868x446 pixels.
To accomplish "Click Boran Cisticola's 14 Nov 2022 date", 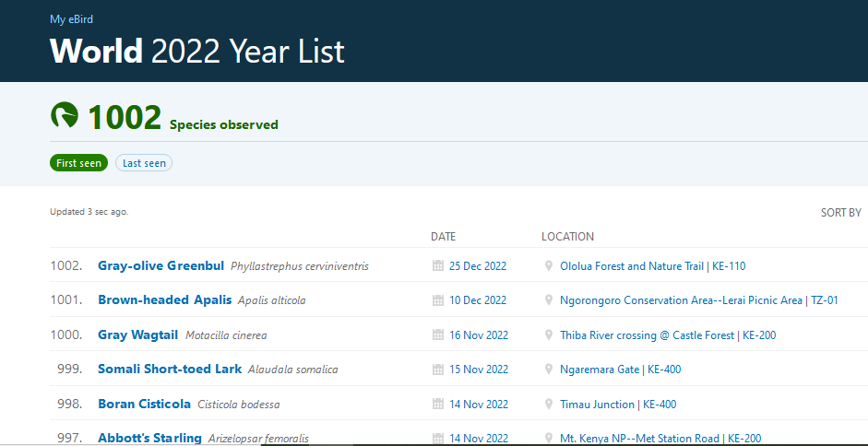I will (x=479, y=405).
